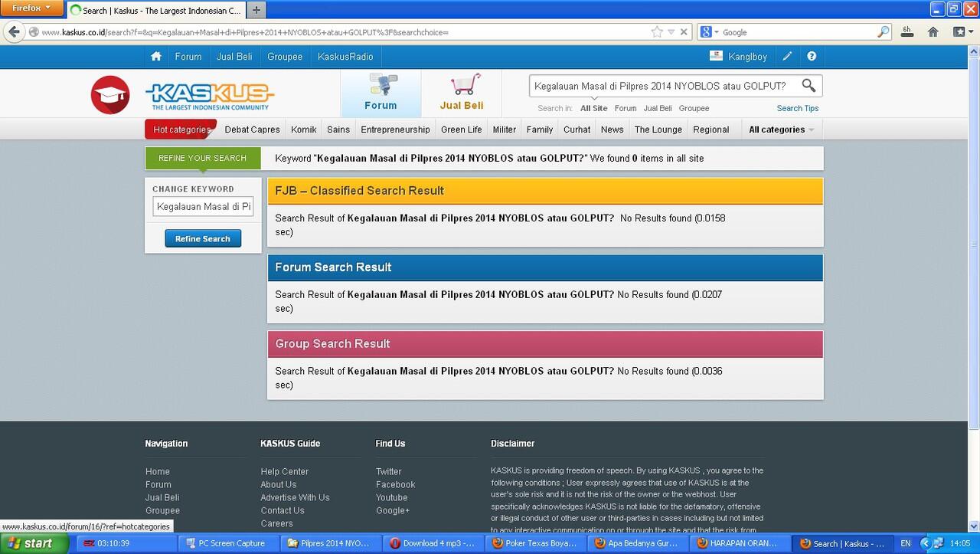This screenshot has height=554, width=980.
Task: Open Entrepreneurship category
Action: click(395, 129)
